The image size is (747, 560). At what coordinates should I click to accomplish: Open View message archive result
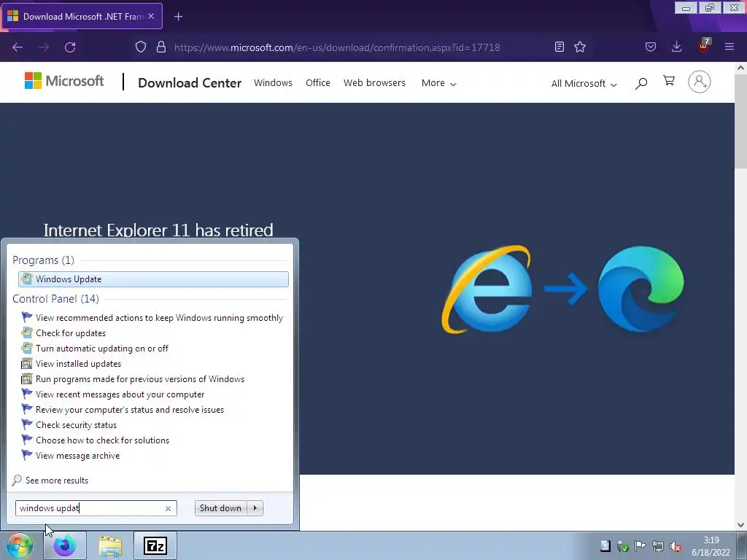tap(71, 455)
